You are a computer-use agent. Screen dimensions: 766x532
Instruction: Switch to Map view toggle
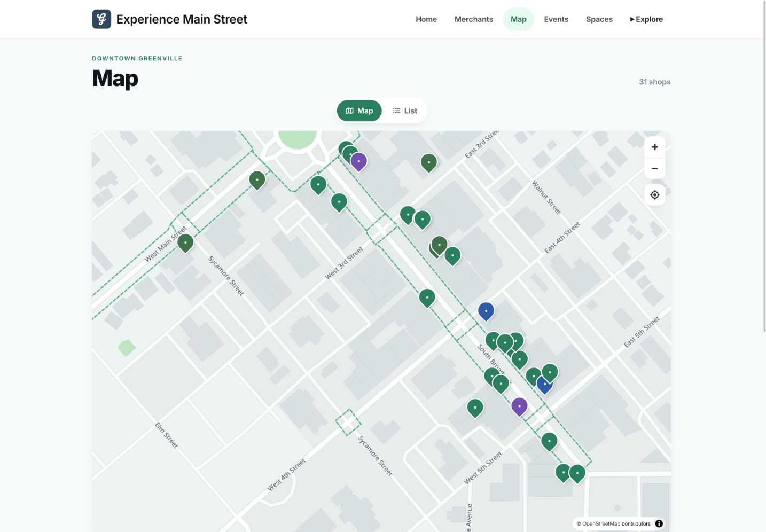[x=359, y=111]
